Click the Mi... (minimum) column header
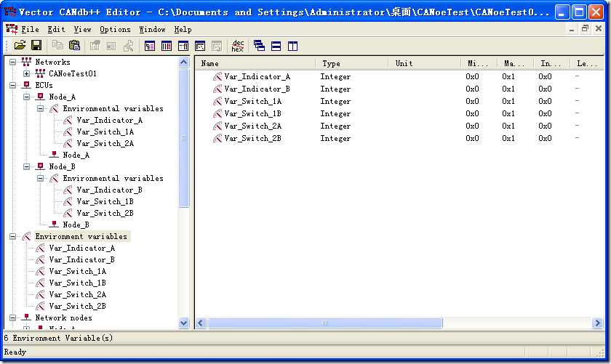Screen dimensions: 611x364 479,63
